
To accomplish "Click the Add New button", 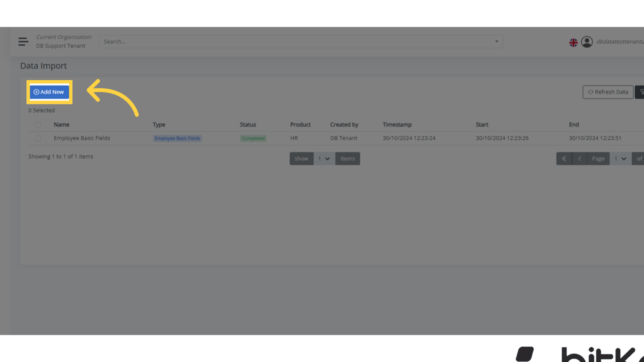I will pos(49,92).
